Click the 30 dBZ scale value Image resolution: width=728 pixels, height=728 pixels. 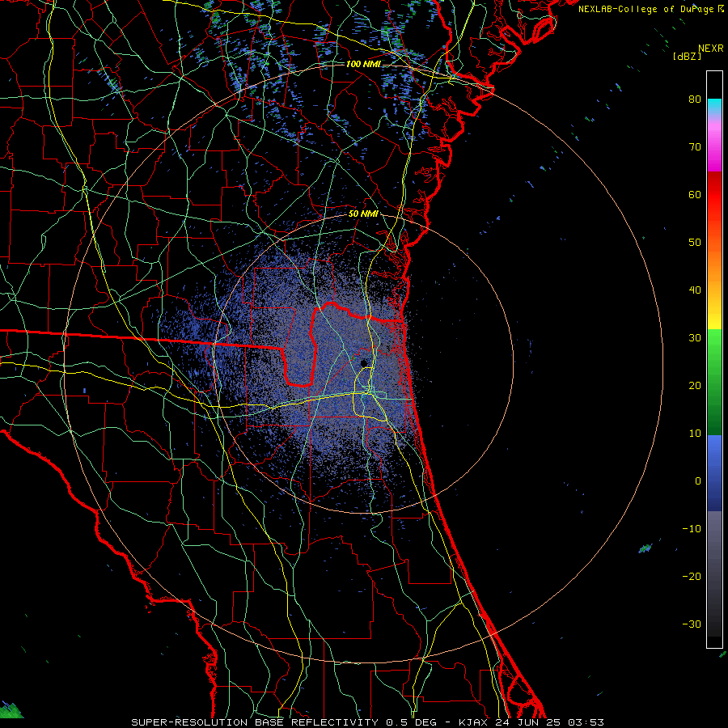[x=695, y=337]
